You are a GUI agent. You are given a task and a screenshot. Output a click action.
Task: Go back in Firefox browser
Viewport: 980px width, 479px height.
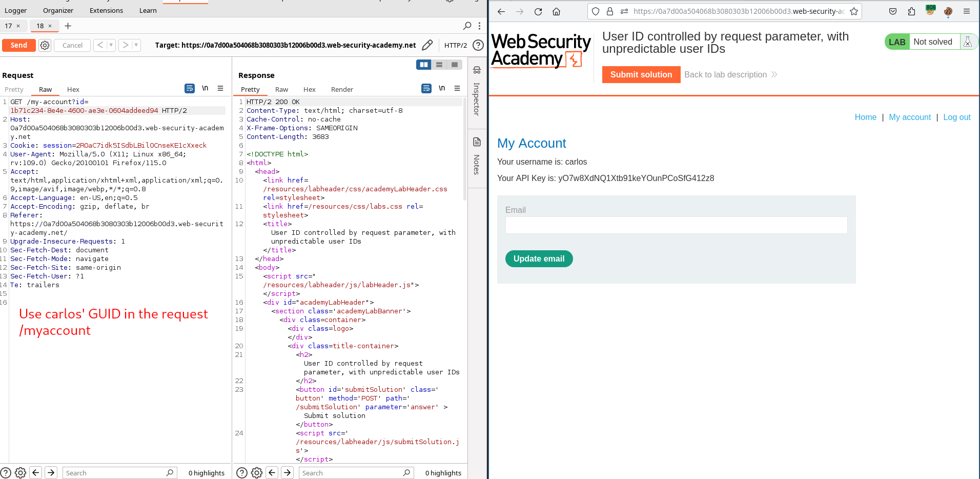[x=501, y=11]
